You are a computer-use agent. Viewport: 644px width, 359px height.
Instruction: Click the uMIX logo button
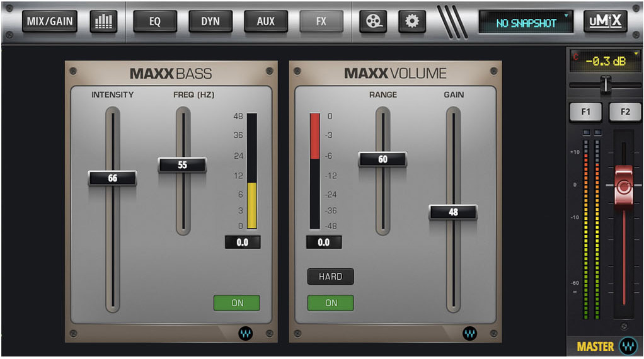click(606, 21)
